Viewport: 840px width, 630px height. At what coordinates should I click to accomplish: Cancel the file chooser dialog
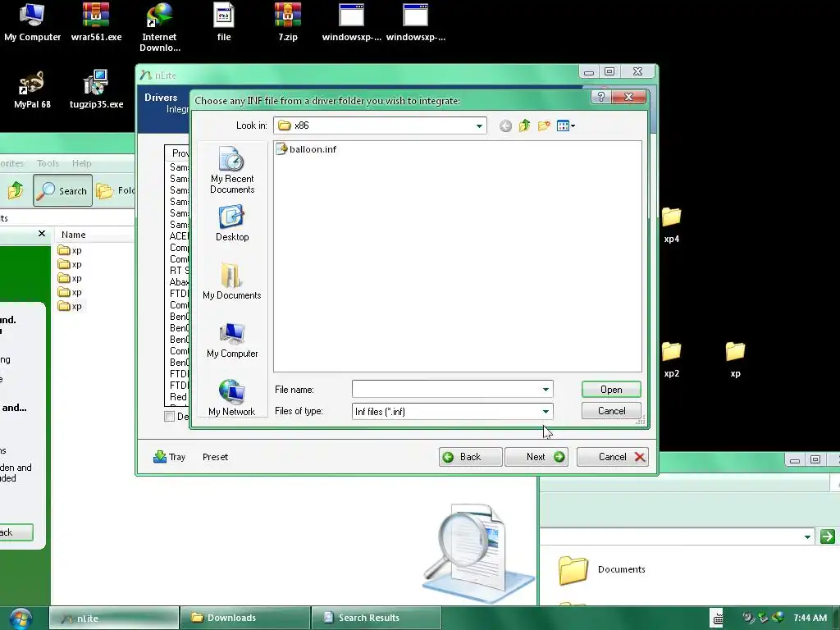[x=611, y=411]
